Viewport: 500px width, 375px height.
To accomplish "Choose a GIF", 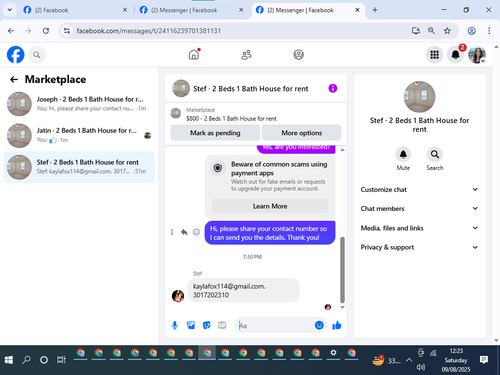I will click(222, 325).
